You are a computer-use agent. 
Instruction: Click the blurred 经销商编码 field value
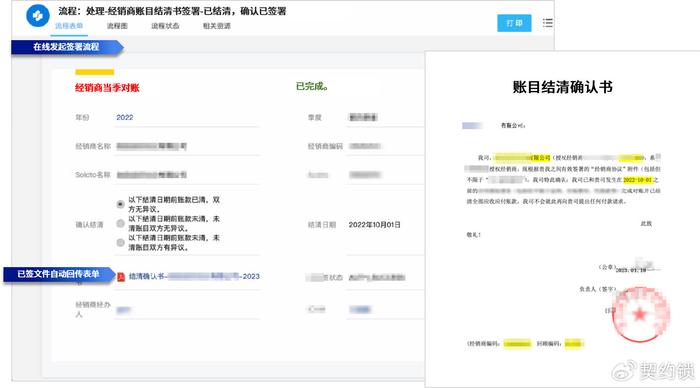(365, 146)
